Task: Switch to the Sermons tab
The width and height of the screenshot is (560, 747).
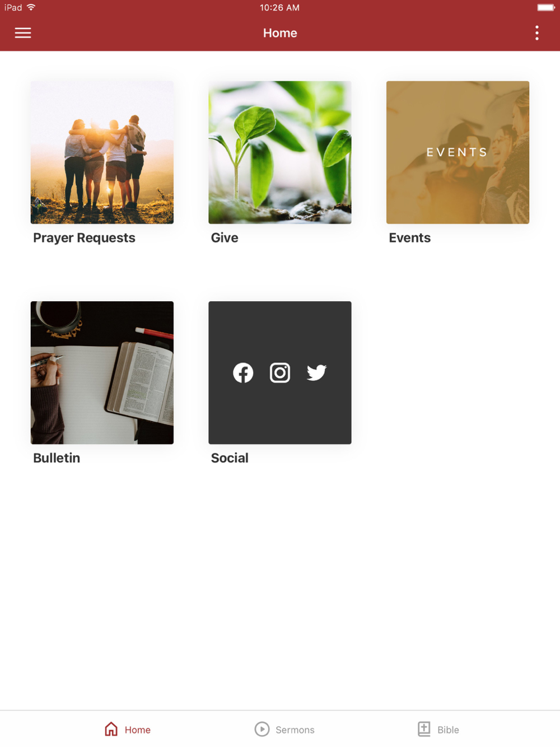Action: pyautogui.click(x=284, y=729)
